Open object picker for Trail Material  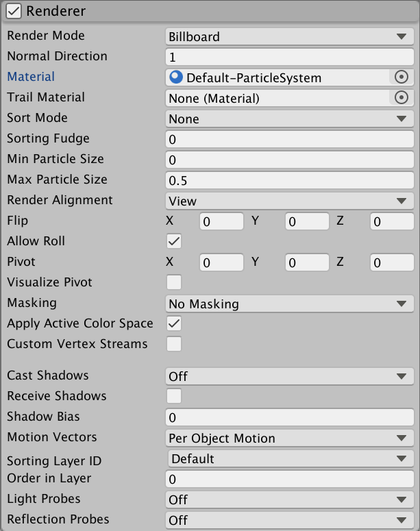pyautogui.click(x=402, y=98)
